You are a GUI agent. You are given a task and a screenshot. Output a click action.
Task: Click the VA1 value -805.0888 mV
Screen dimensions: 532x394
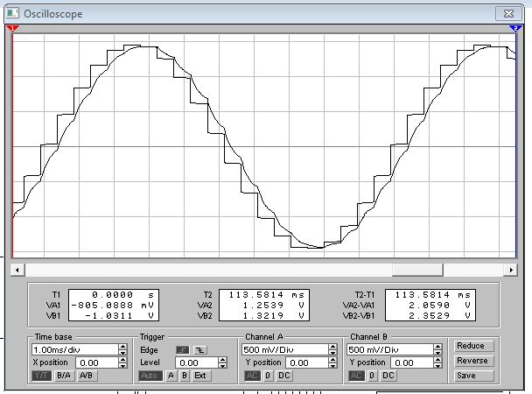click(112, 305)
